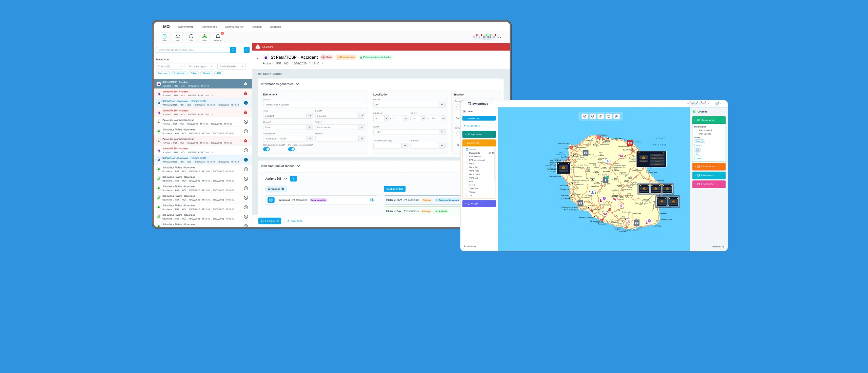Open the Commandes menu
This screenshot has width=868, height=373.
tap(209, 27)
